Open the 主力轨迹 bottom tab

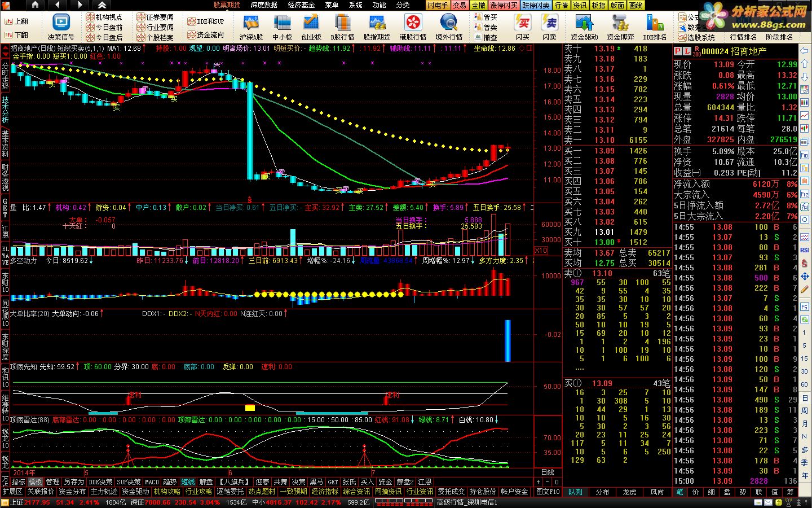104,492
